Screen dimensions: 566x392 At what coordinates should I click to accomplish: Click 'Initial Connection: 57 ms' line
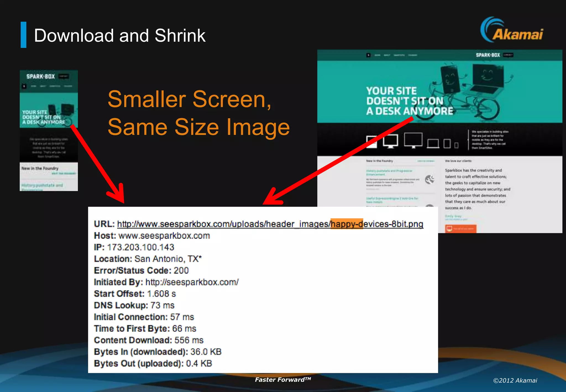point(144,317)
